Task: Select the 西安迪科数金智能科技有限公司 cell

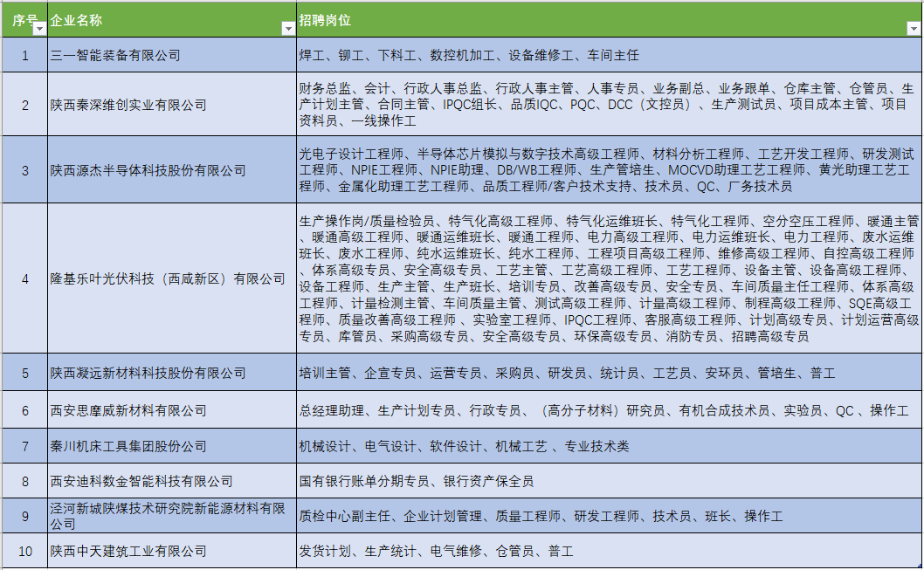Action: pyautogui.click(x=172, y=481)
